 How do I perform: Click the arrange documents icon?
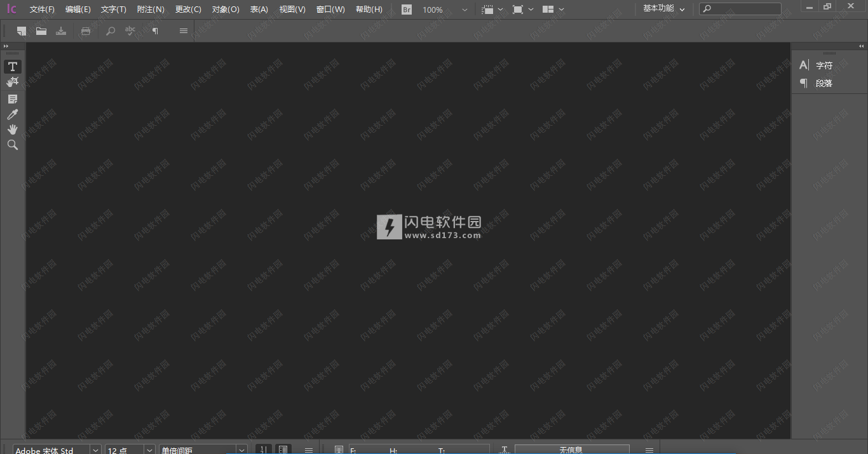tap(548, 10)
